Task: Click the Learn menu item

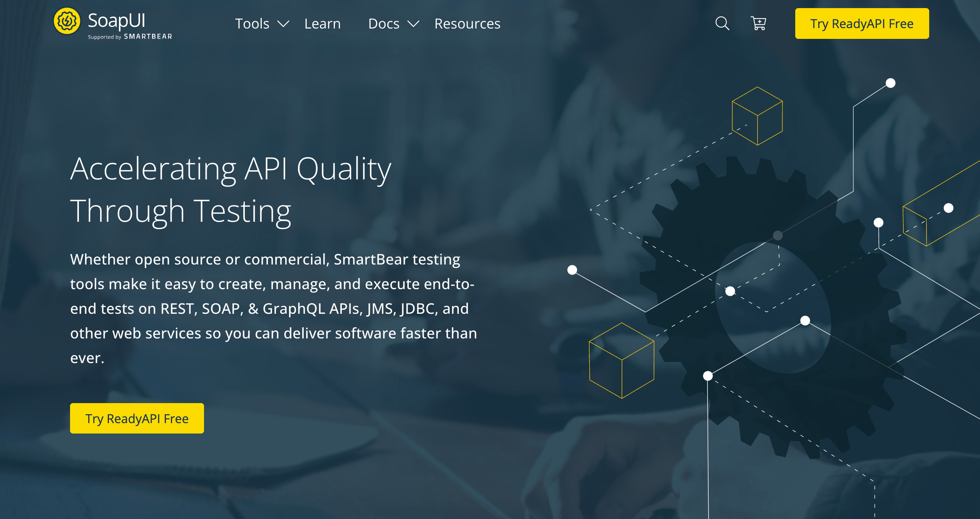Action: click(x=323, y=23)
